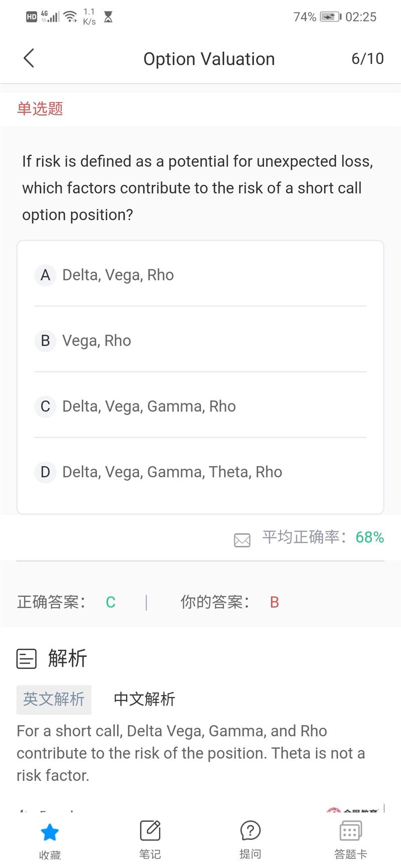401x868 pixels.
Task: Switch to the 中文解析 tab
Action: click(x=144, y=699)
